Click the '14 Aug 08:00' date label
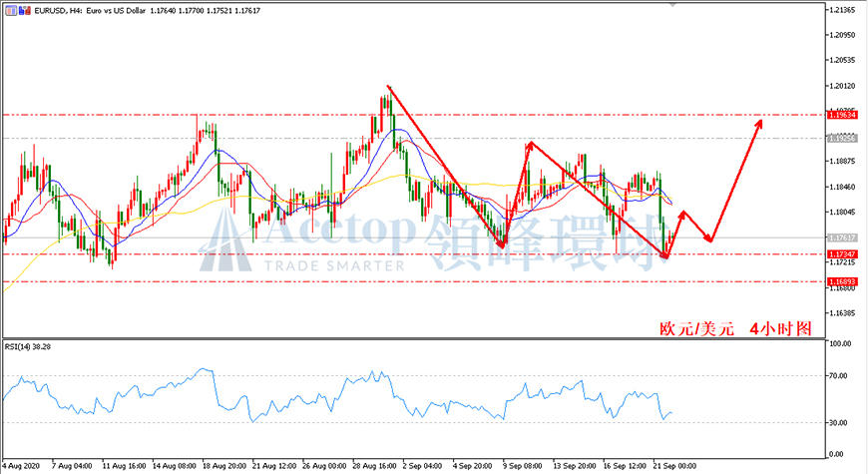This screenshot has width=868, height=474. pyautogui.click(x=174, y=466)
